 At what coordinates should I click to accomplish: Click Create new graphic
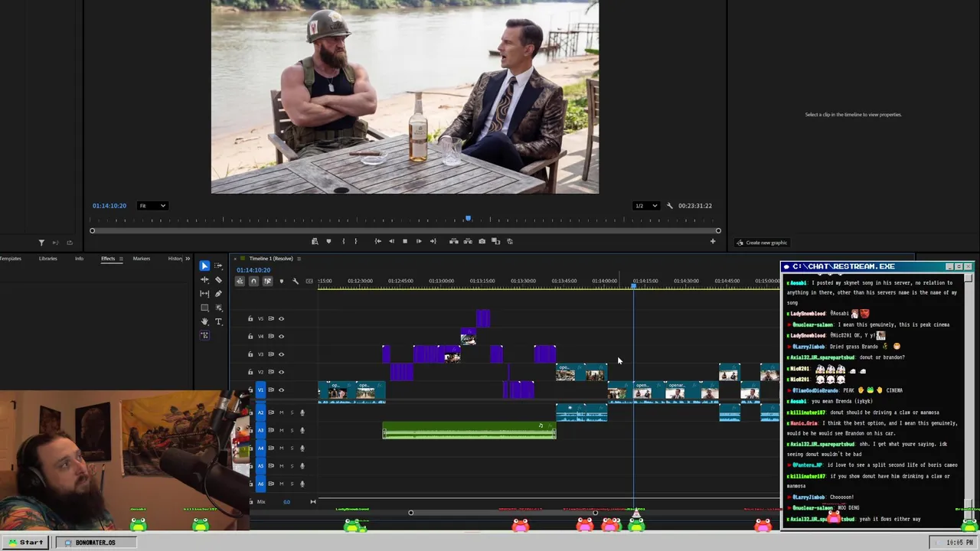[x=762, y=243]
